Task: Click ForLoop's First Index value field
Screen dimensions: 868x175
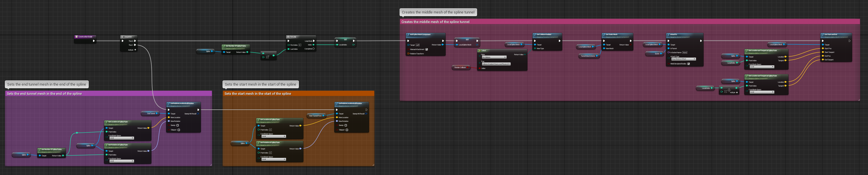Action: [300, 45]
